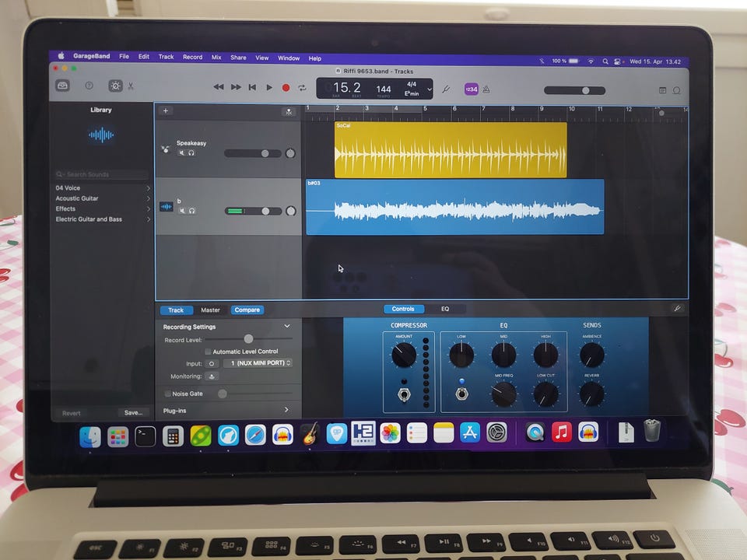
Task: Click the rewind transport button
Action: point(219,87)
